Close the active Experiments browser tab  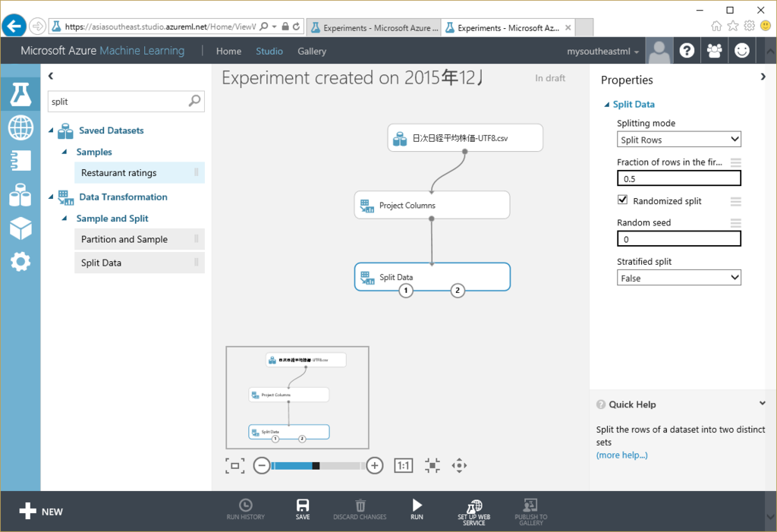[x=568, y=28]
